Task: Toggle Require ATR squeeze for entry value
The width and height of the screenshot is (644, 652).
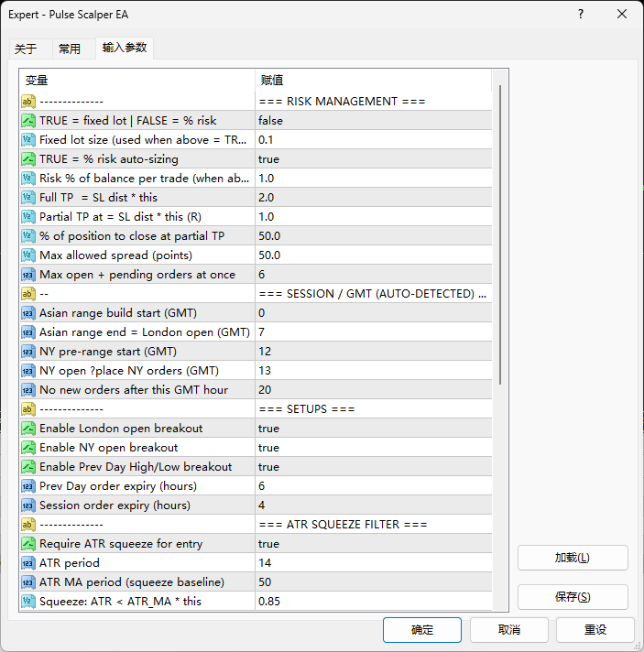Action: pos(373,544)
